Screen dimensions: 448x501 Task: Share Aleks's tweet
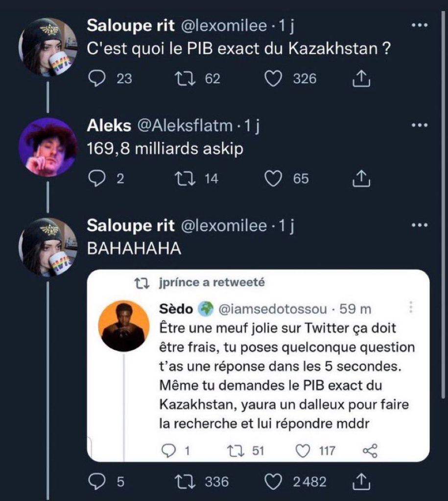click(x=360, y=179)
